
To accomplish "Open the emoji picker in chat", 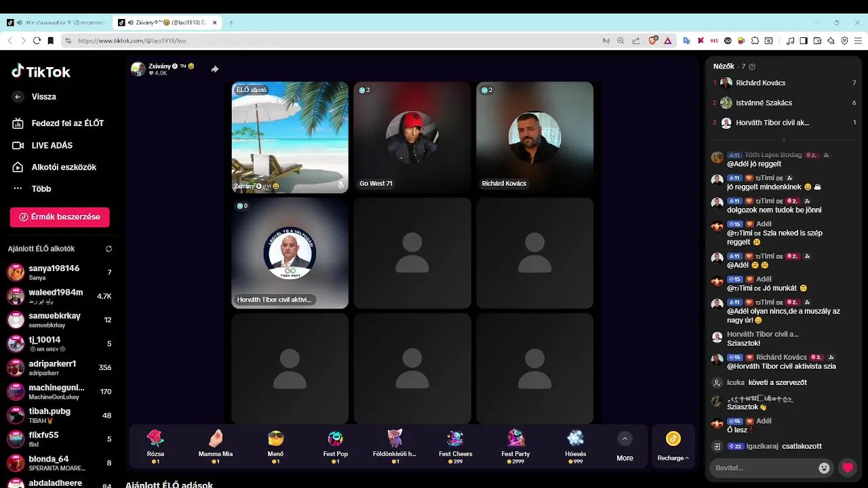I will 824,468.
